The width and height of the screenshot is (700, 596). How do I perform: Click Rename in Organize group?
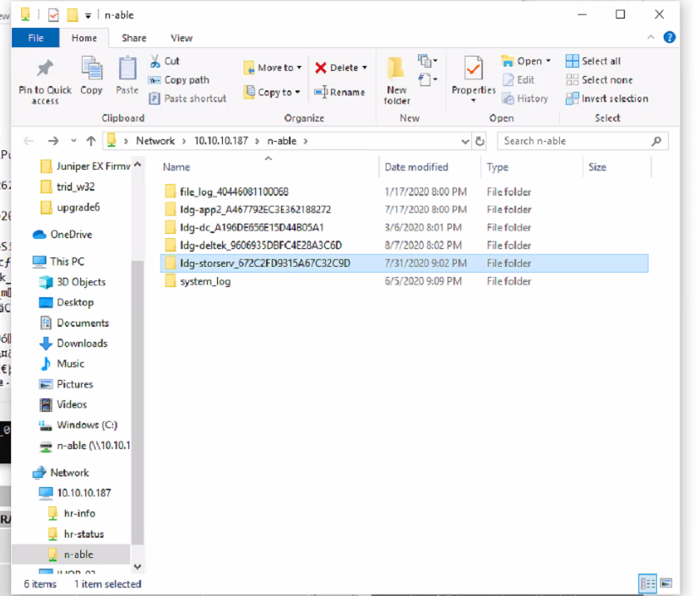point(339,92)
